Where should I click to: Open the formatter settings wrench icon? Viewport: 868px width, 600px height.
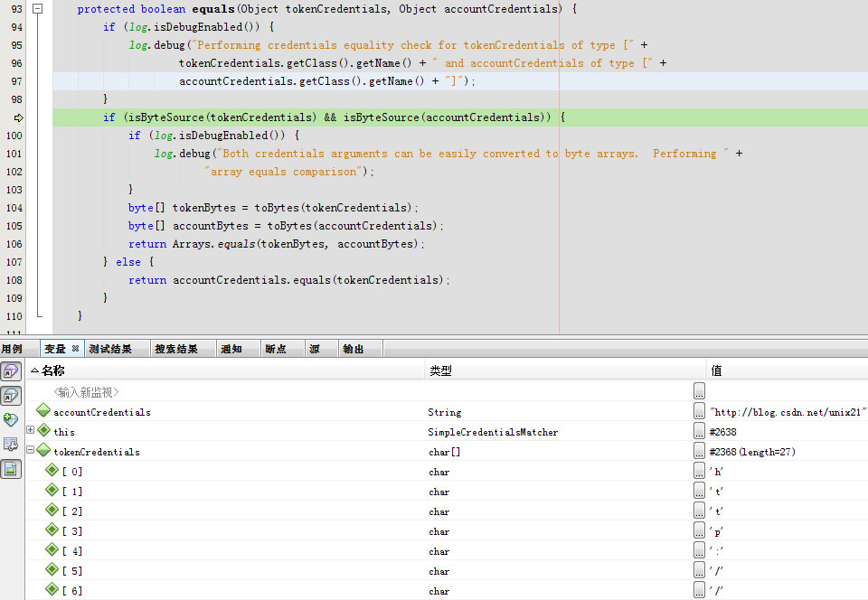click(11, 444)
